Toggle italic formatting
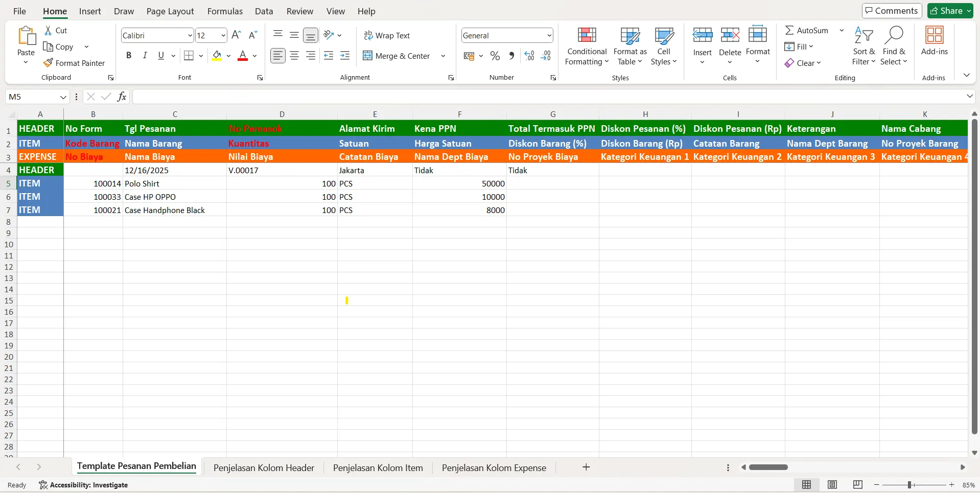 pos(145,55)
